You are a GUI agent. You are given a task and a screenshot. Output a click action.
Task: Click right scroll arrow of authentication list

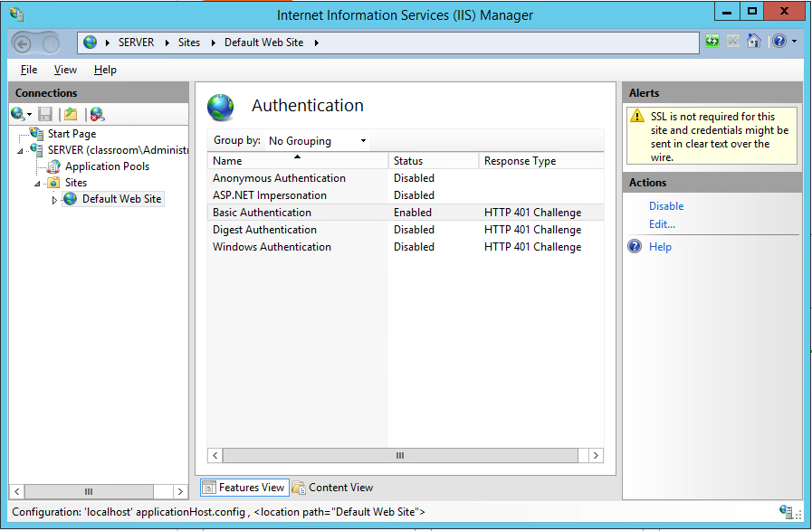(x=596, y=455)
